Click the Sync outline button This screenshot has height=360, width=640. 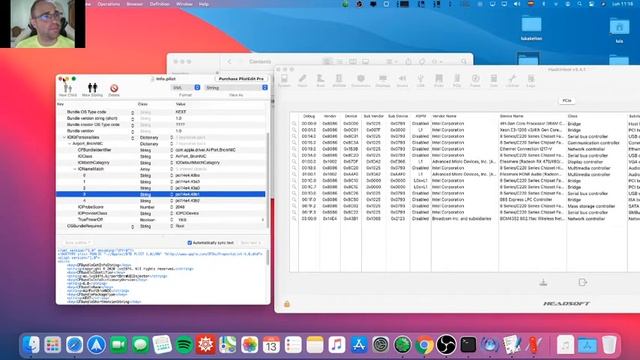tap(77, 243)
